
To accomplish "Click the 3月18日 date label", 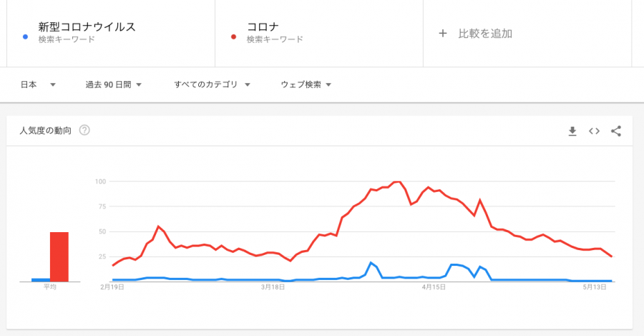I will pos(272,287).
